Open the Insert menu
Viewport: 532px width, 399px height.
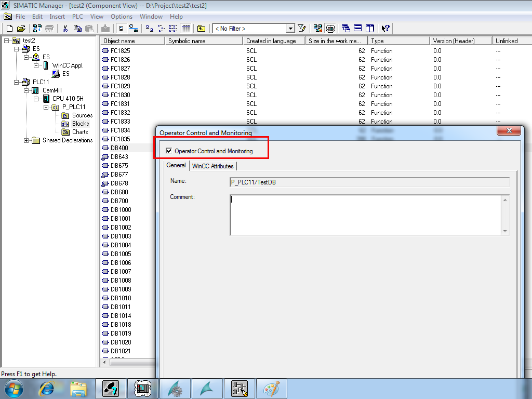57,17
